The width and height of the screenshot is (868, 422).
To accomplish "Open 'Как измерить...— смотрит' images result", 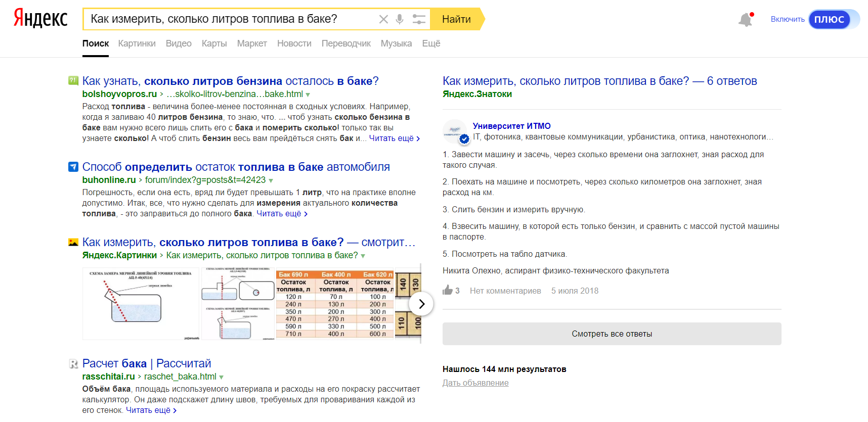I will pyautogui.click(x=249, y=243).
